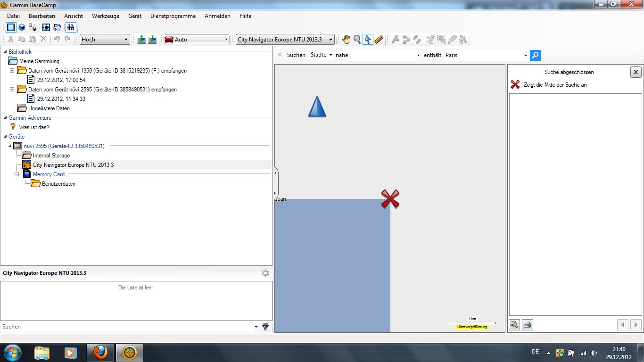
Task: Open Firefox from the taskbar
Action: click(100, 353)
